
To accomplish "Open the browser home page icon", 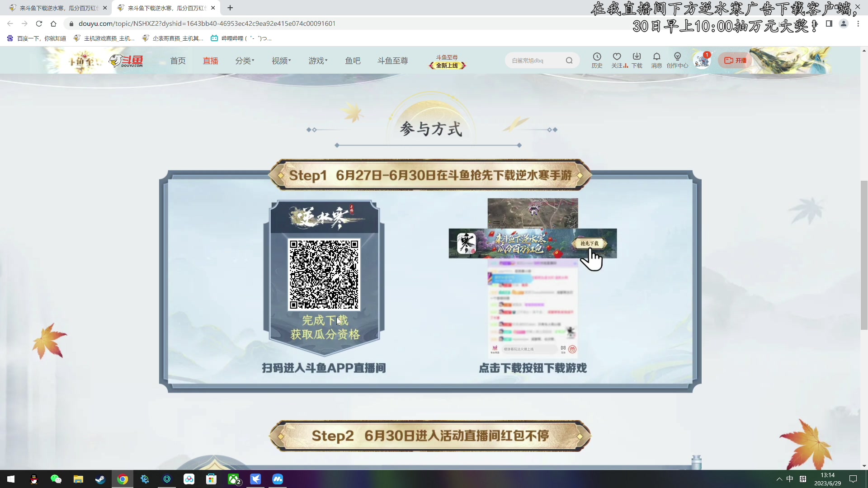I will [53, 23].
